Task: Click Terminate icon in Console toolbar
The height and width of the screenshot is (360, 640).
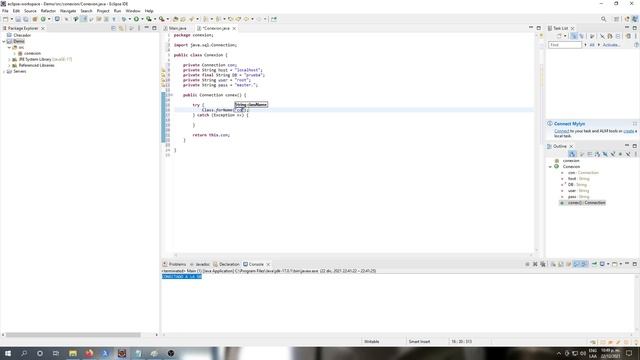Action: click(x=527, y=264)
